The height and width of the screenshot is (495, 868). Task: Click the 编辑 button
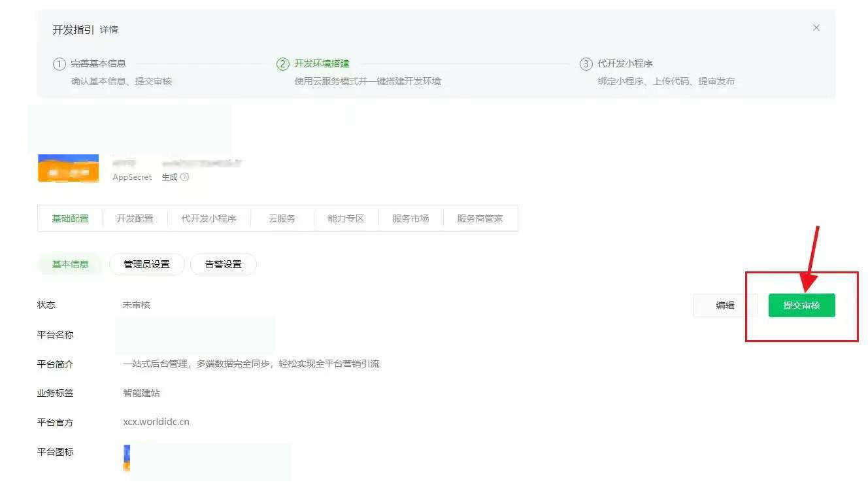(x=725, y=305)
